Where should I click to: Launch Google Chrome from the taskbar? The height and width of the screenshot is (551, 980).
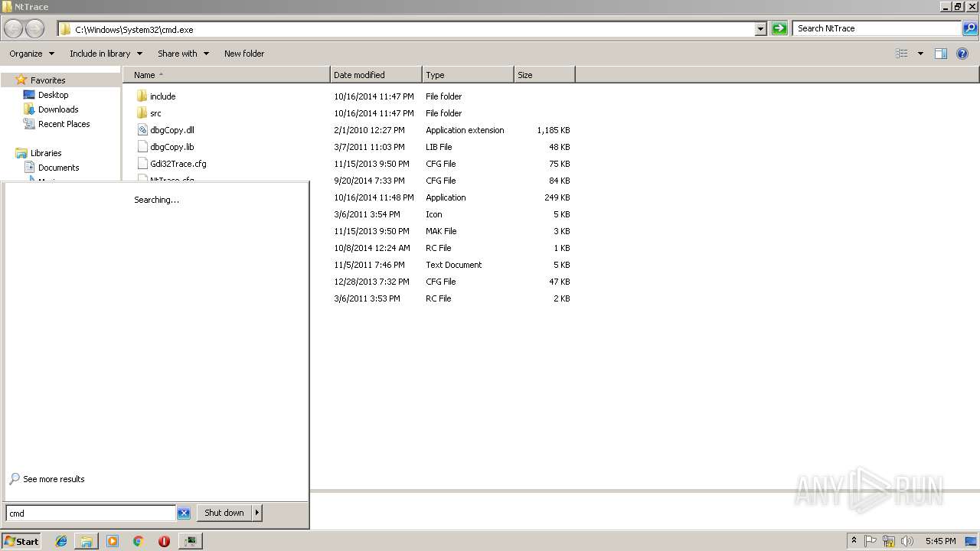138,541
